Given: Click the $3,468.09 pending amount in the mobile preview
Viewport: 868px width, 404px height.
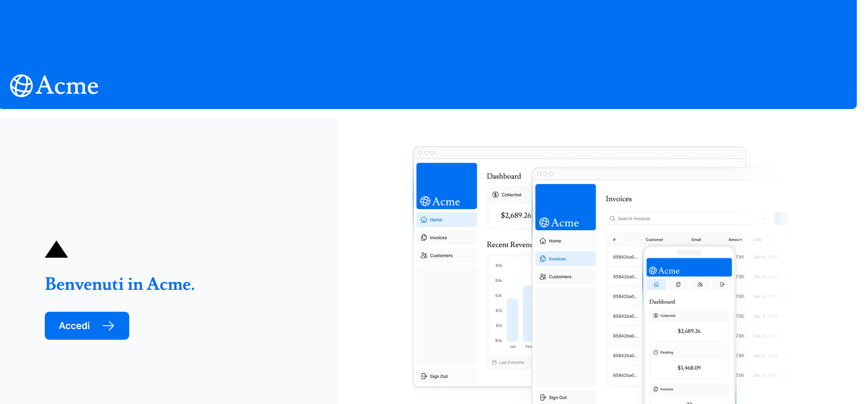Looking at the screenshot, I should [x=689, y=368].
